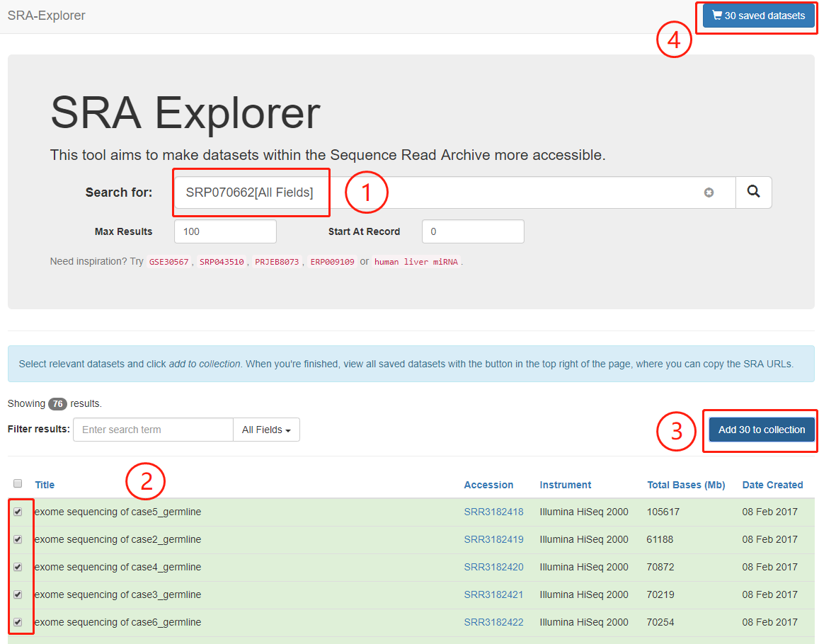Viewport: 819px width, 644px height.
Task: Click total bases value 105617
Action: (x=663, y=512)
